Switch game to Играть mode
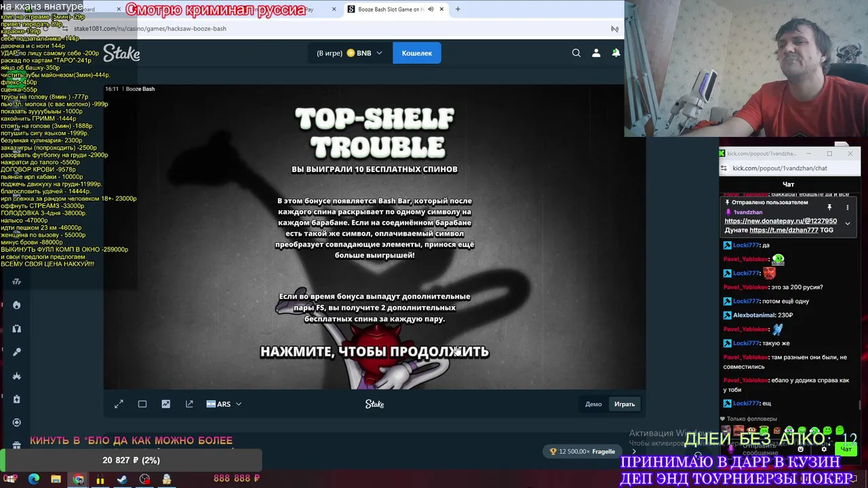The height and width of the screenshot is (488, 868). (625, 404)
